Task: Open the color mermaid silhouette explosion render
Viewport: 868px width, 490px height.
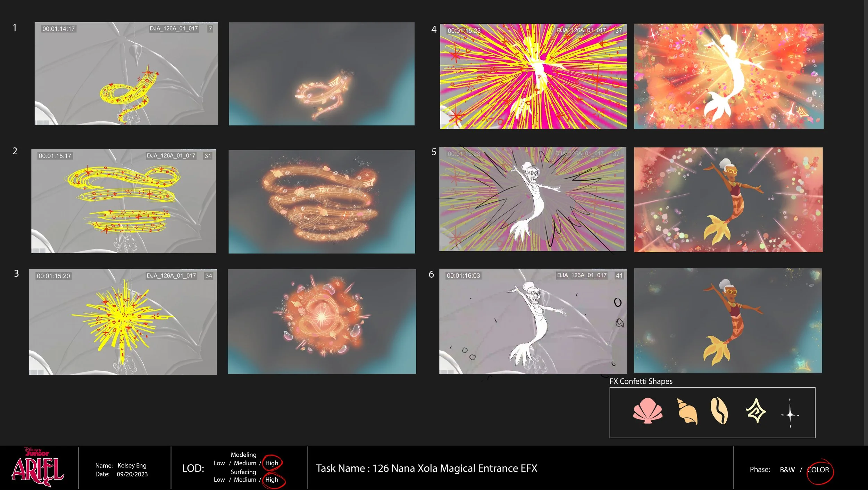Action: [x=728, y=76]
